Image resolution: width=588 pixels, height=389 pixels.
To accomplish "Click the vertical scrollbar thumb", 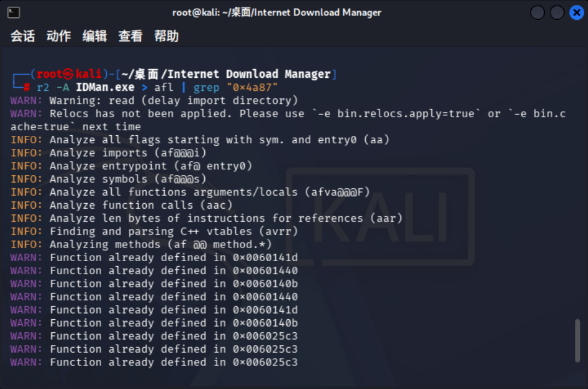I will (x=578, y=341).
